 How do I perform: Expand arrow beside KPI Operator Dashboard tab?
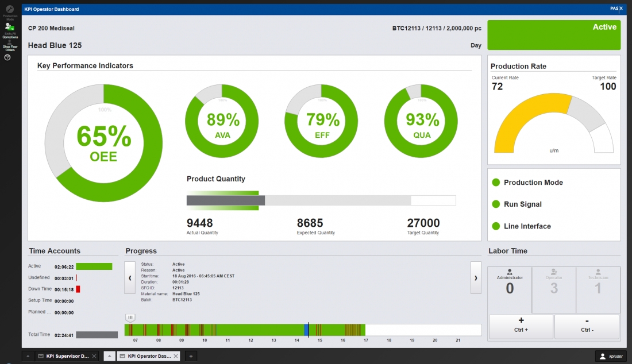[110, 356]
